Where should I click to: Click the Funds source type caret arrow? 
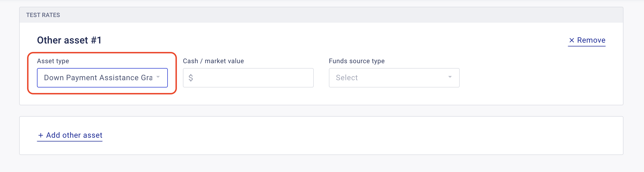tap(450, 77)
